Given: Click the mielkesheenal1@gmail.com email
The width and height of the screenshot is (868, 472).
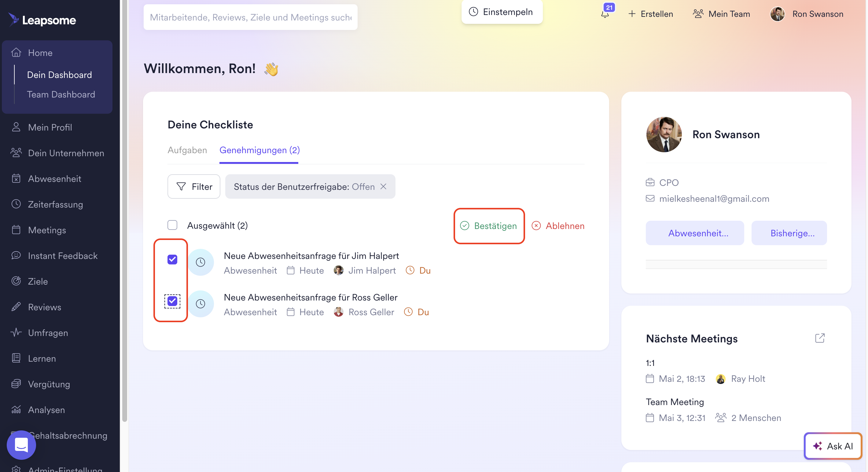Looking at the screenshot, I should tap(714, 199).
